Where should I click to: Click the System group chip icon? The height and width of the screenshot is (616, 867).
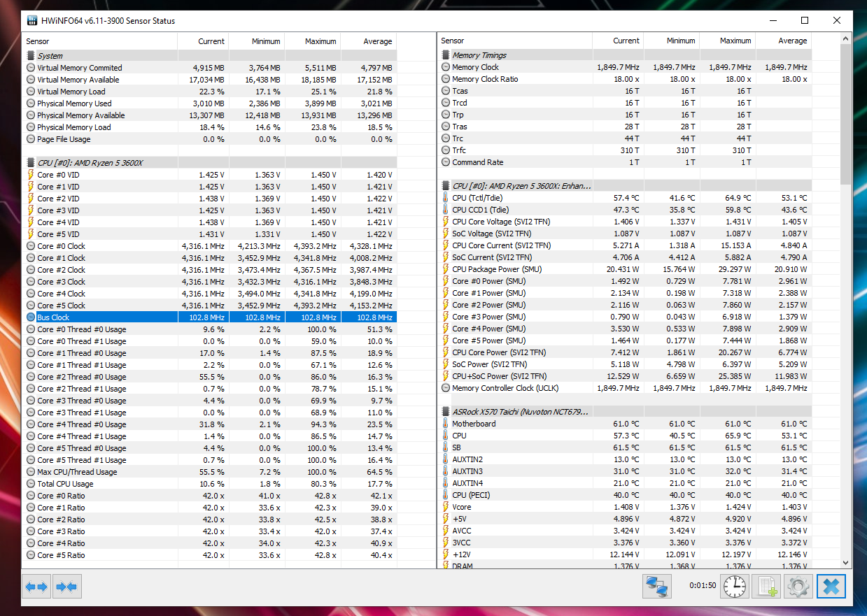31,55
